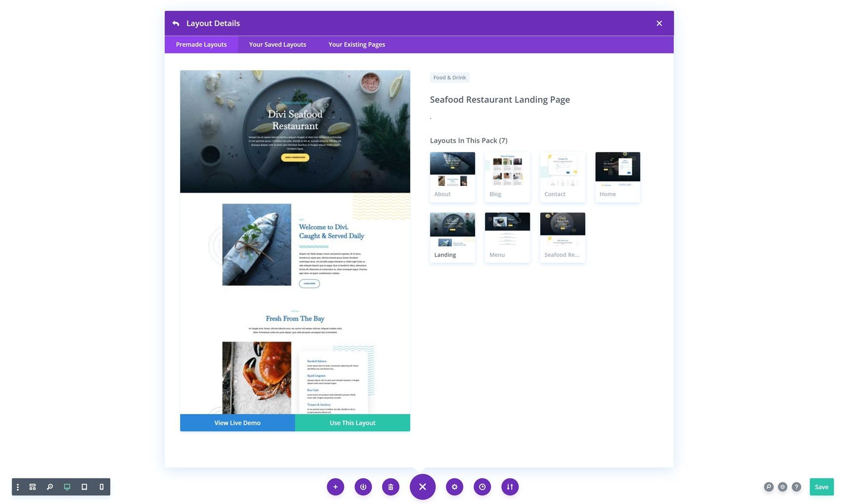The width and height of the screenshot is (844, 504).
Task: Select the Seafood Re... layout thumbnail
Action: point(563,237)
